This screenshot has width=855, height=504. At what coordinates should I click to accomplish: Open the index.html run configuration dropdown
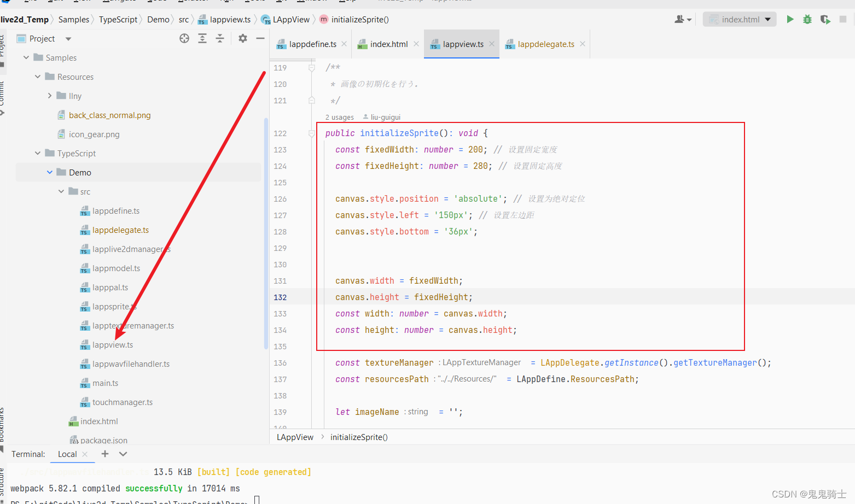click(740, 19)
